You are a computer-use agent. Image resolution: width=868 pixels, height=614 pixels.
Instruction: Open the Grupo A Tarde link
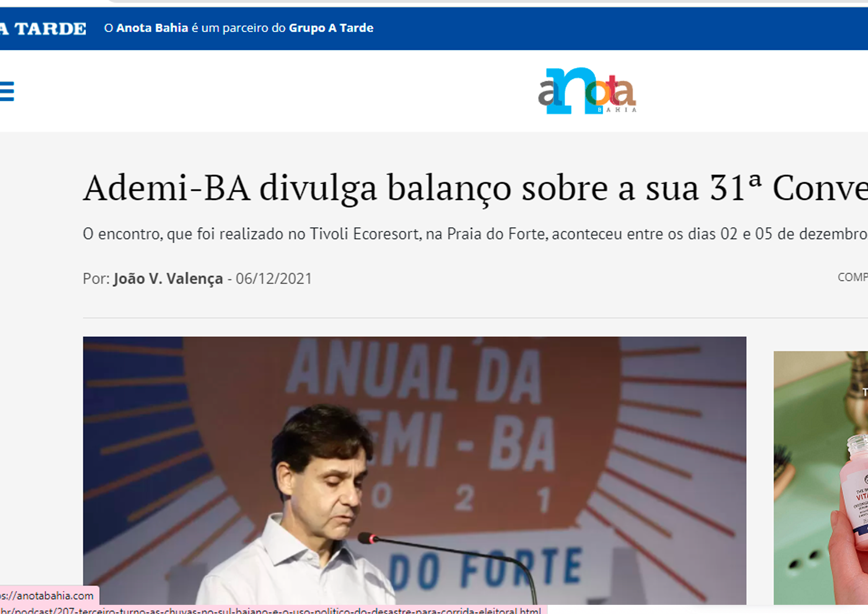(x=331, y=28)
